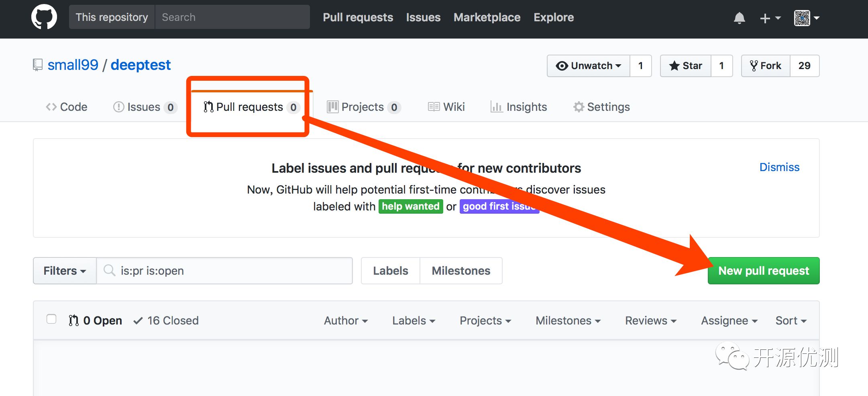The width and height of the screenshot is (868, 396).
Task: Toggle the select-all pull requests checkbox
Action: tap(51, 319)
